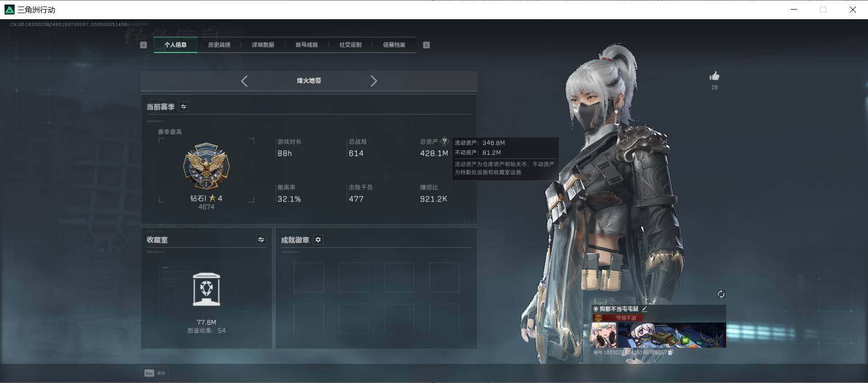The image size is (868, 383).
Task: Select last empty badge slot in top row
Action: 445,277
